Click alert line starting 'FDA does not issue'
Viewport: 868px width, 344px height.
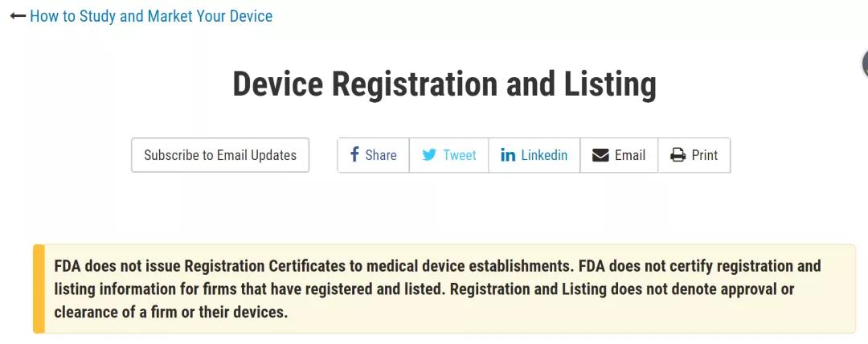pyautogui.click(x=437, y=266)
